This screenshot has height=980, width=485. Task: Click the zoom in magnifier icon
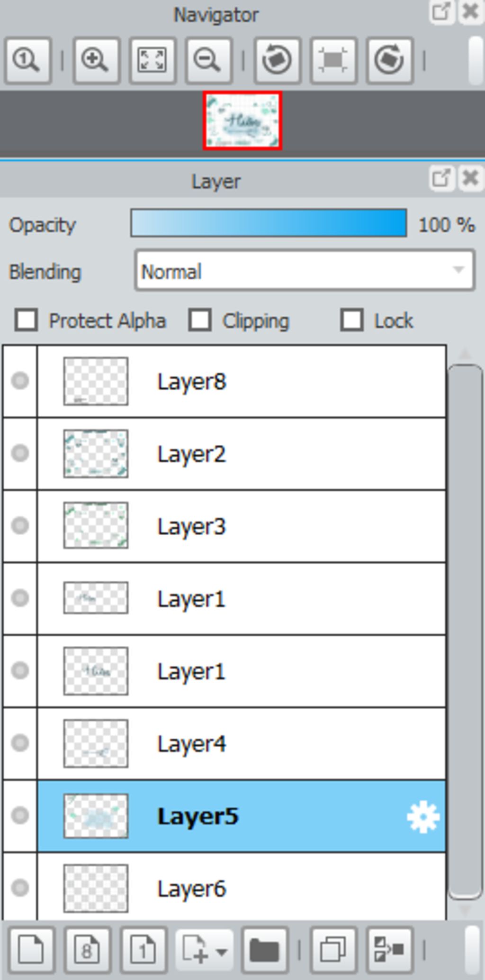(96, 60)
